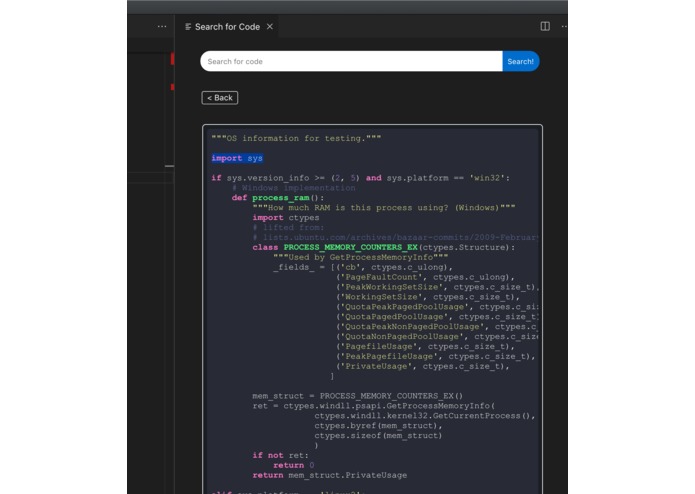Image resolution: width=695 pixels, height=494 pixels.
Task: Click the 'return mem_struct.PrivateUsage' line
Action: [330, 475]
